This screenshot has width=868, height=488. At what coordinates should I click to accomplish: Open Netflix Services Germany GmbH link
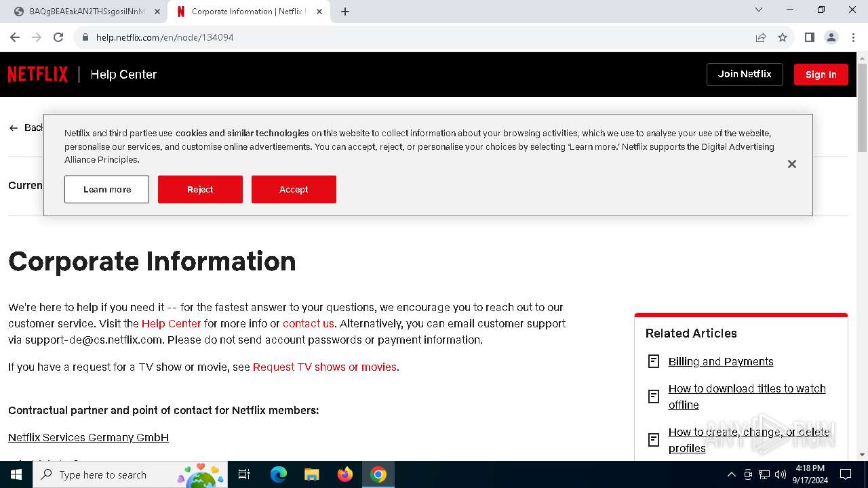88,437
